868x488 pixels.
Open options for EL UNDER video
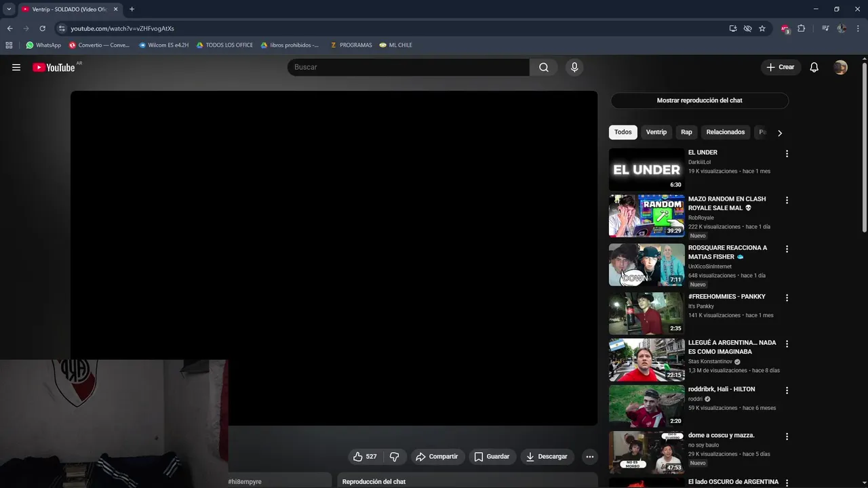point(787,154)
